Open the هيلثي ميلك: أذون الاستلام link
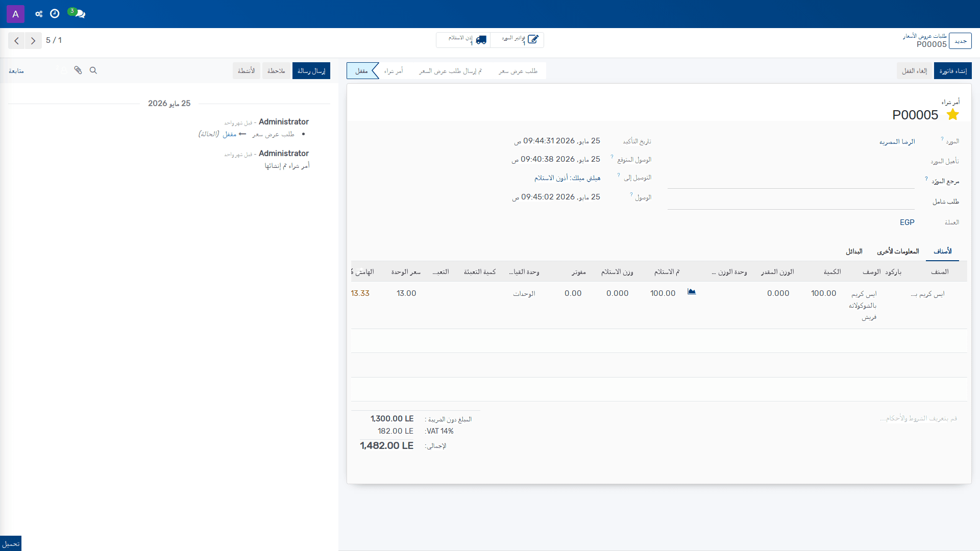Viewport: 980px width, 551px height. pos(567,178)
